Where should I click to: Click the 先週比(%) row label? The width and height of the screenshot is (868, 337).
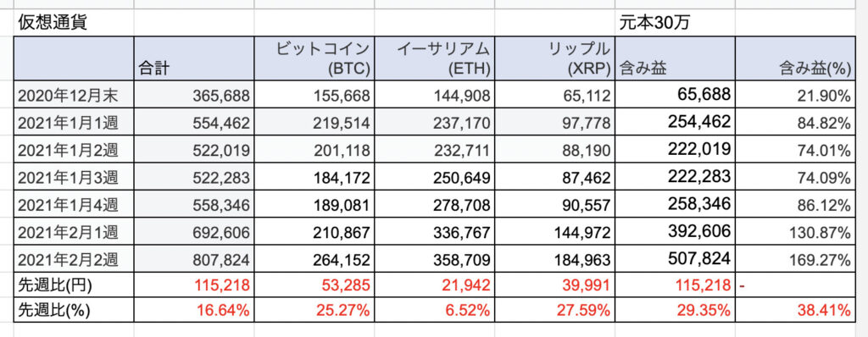click(x=73, y=311)
